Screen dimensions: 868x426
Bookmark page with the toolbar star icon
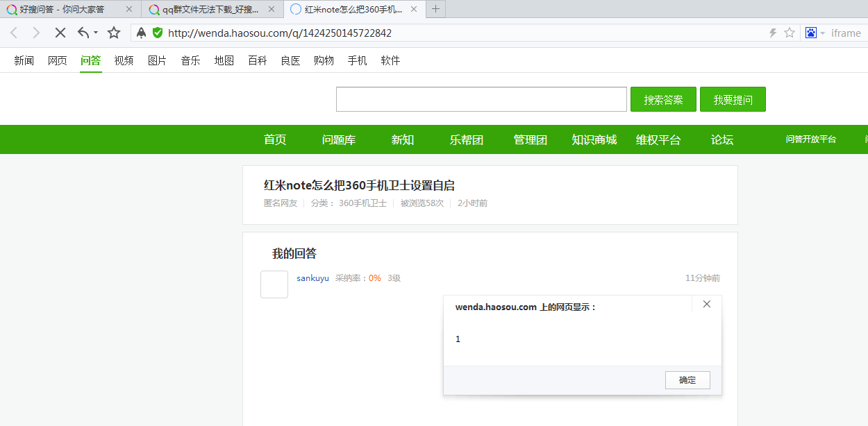[x=114, y=33]
